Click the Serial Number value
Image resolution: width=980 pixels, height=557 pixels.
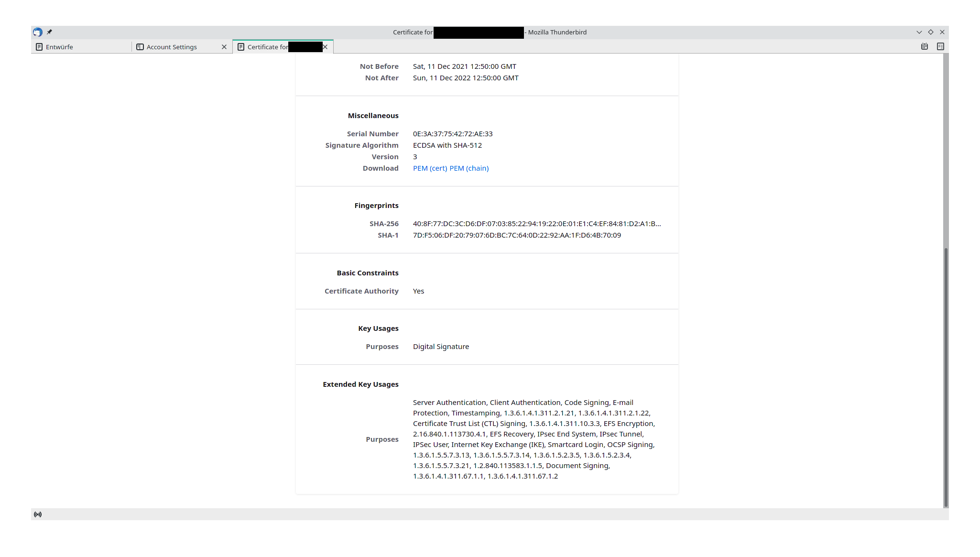pos(452,134)
